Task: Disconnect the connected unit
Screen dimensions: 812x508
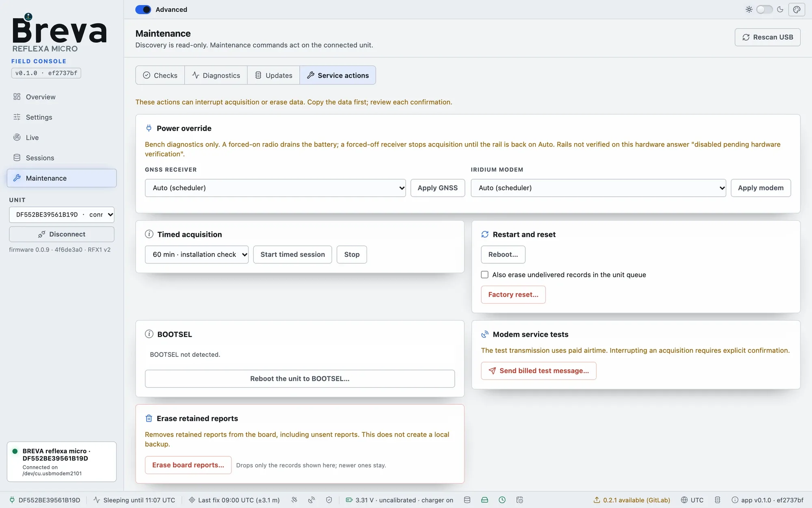Action: coord(62,234)
